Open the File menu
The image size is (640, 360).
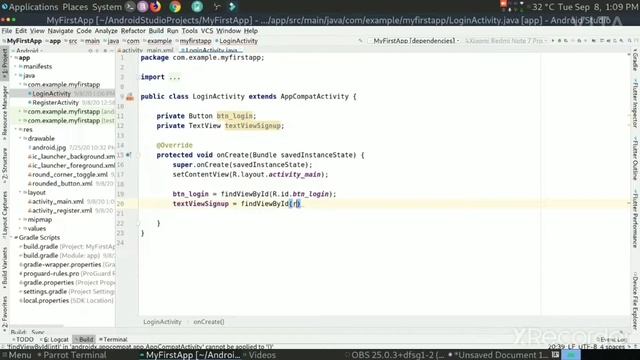[x=7, y=31]
